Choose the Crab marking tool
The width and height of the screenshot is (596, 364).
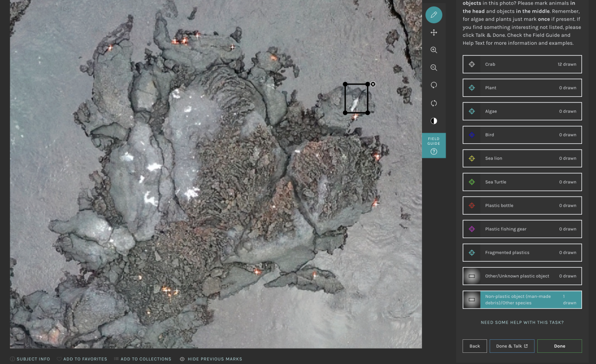(x=522, y=64)
